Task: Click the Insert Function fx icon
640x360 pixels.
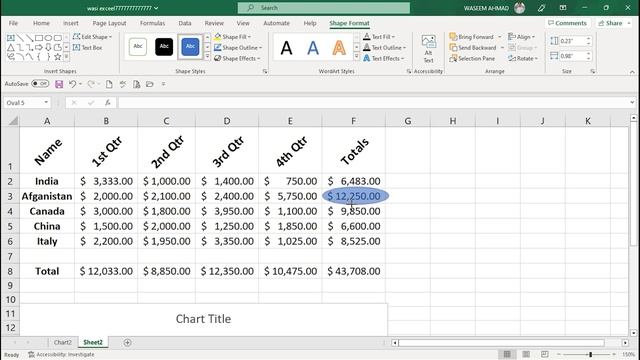Action: click(x=107, y=103)
